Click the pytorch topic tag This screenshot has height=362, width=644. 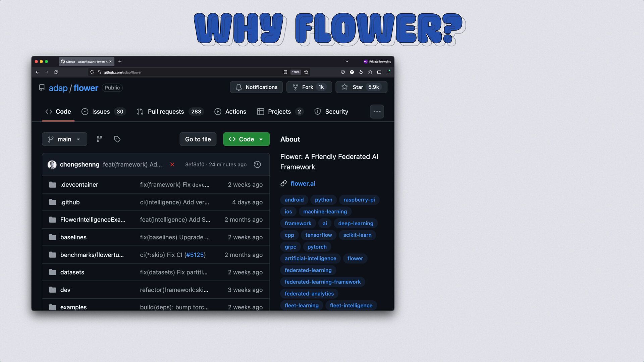coord(317,247)
